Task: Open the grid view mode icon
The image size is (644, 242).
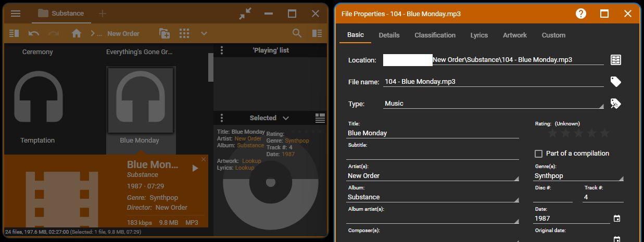Action: click(184, 33)
